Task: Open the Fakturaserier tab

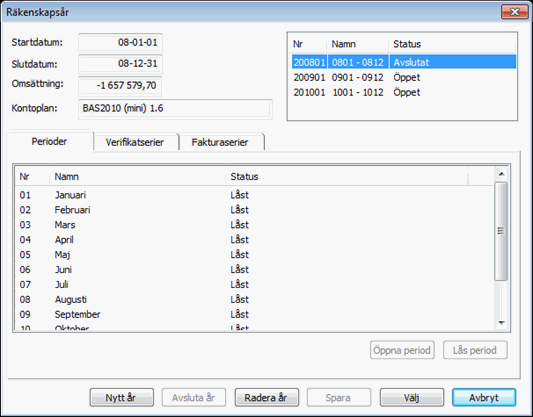Action: pos(221,142)
